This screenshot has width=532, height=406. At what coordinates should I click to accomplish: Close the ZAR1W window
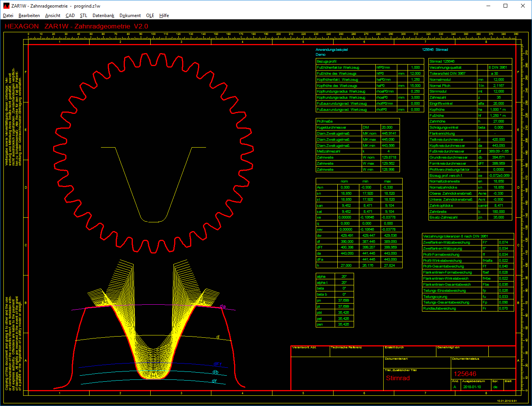523,6
